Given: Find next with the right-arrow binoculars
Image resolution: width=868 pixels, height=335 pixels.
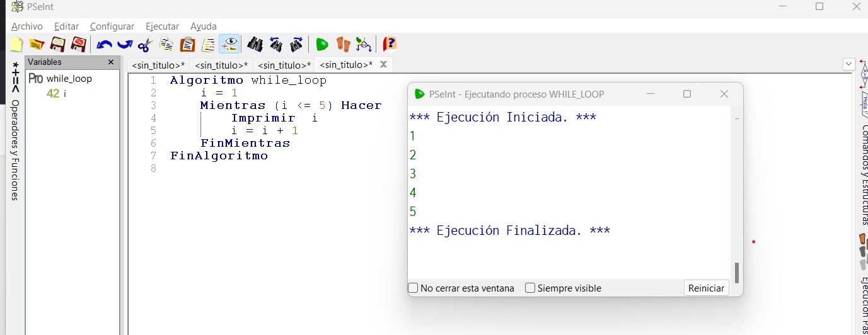Looking at the screenshot, I should point(296,45).
